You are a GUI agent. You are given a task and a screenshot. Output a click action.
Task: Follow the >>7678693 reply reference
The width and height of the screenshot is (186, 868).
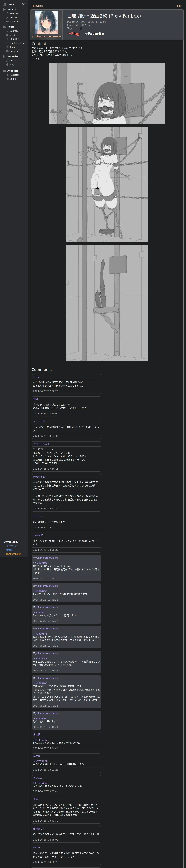point(40,563)
